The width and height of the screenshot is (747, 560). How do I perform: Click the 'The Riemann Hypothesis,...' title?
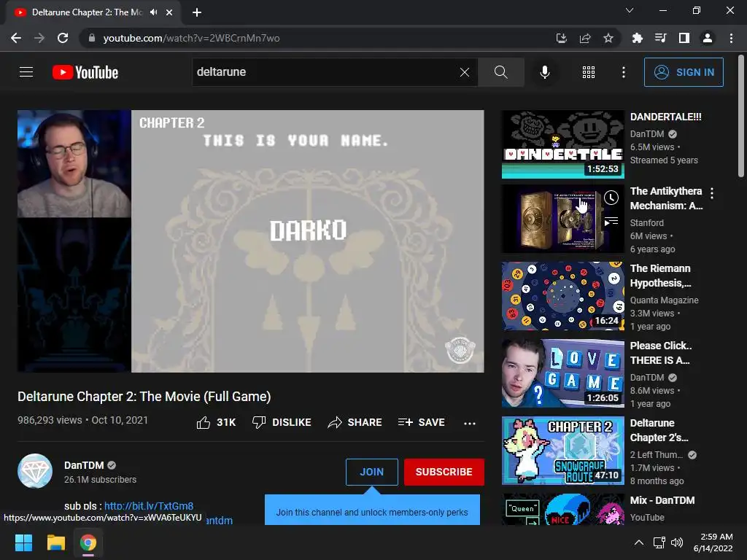coord(660,276)
